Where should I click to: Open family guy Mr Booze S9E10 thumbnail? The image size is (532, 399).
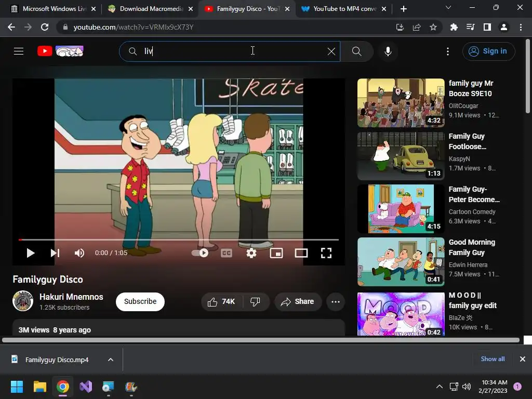point(401,103)
